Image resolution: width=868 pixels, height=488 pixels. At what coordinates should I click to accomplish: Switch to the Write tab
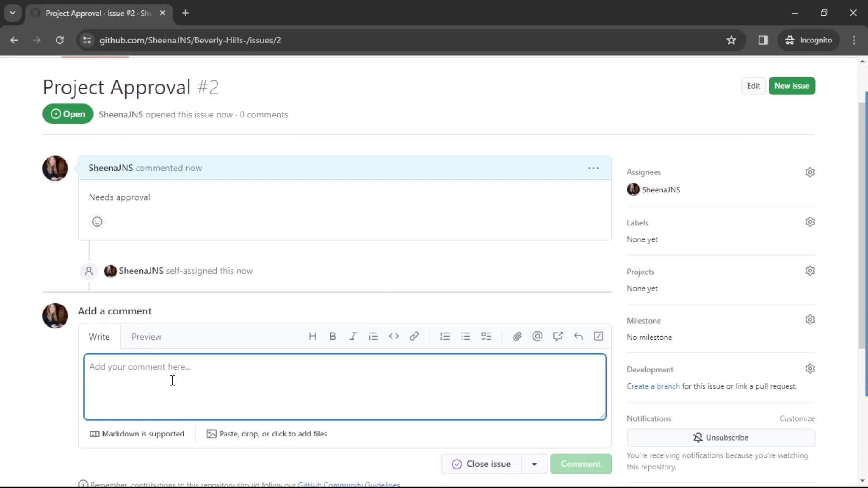click(99, 337)
